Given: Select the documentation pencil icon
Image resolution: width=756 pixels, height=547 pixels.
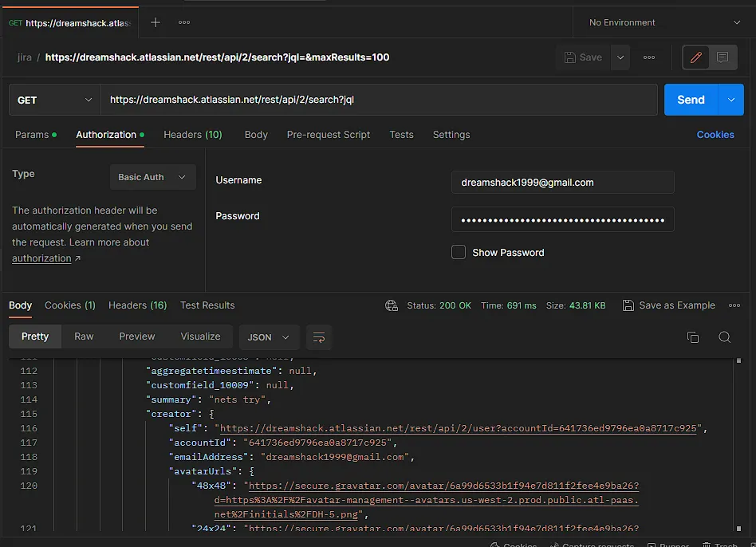Looking at the screenshot, I should click(x=695, y=57).
